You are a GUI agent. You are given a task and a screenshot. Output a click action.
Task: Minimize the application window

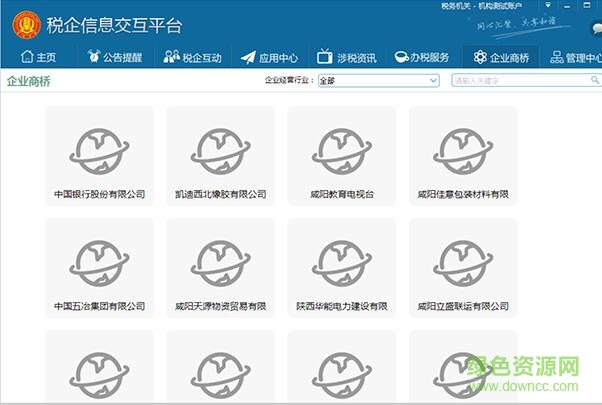[567, 6]
